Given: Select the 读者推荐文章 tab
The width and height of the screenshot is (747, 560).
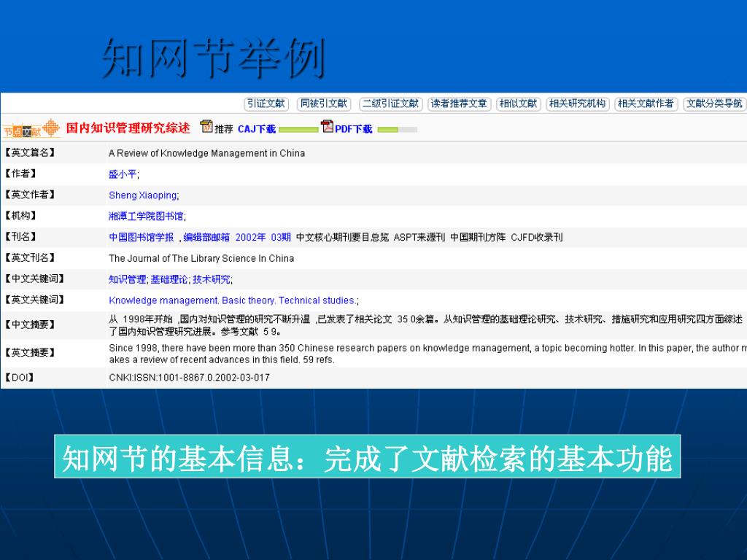Looking at the screenshot, I should click(459, 104).
